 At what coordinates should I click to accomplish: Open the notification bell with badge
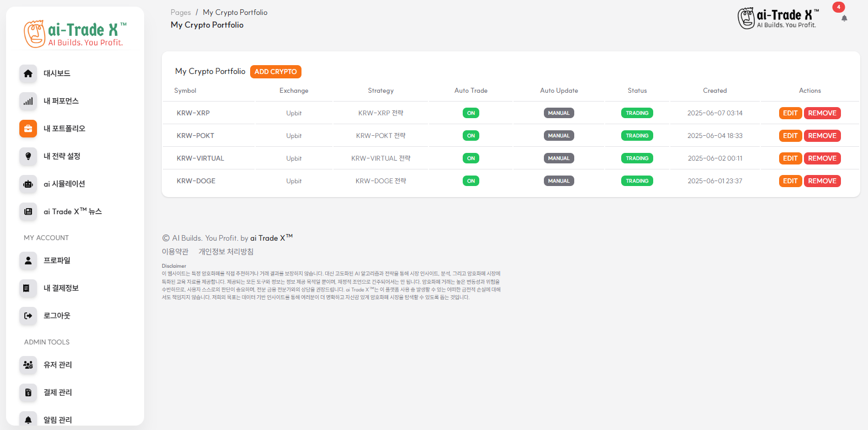pos(844,18)
